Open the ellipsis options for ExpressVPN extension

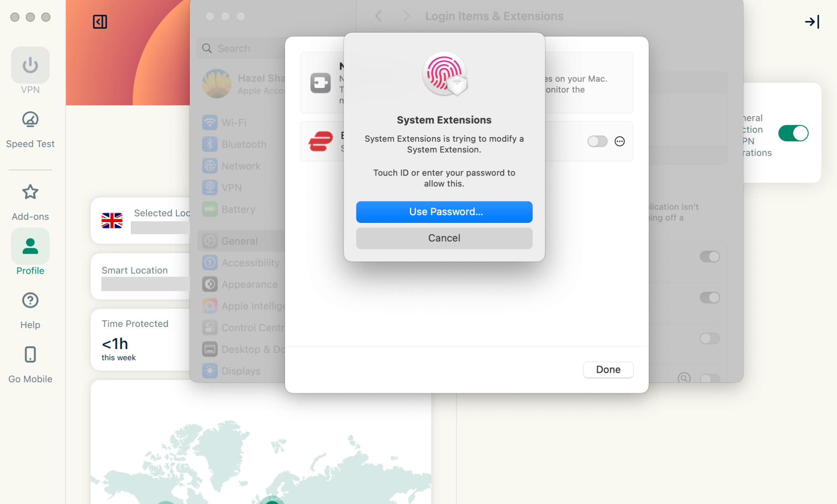pyautogui.click(x=620, y=141)
